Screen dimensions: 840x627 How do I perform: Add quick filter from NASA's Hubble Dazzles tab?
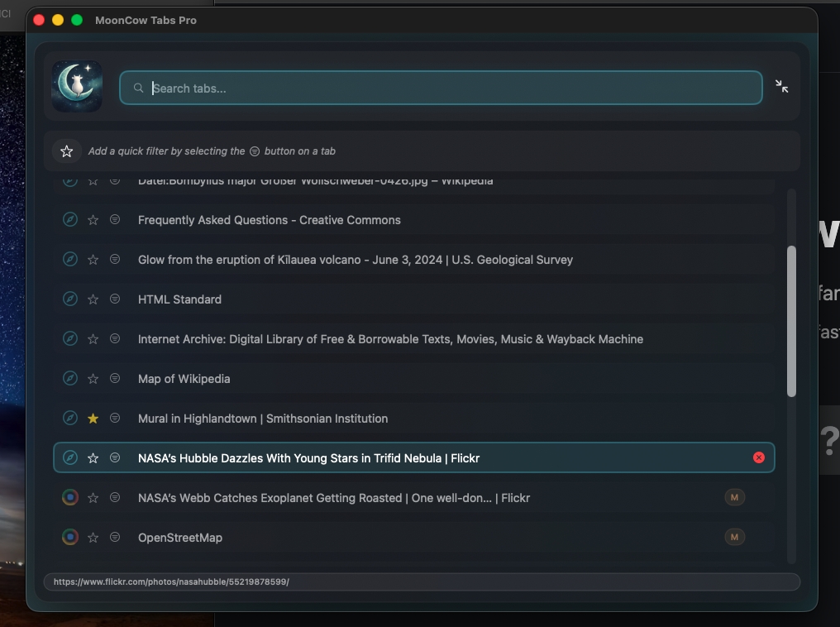[115, 457]
